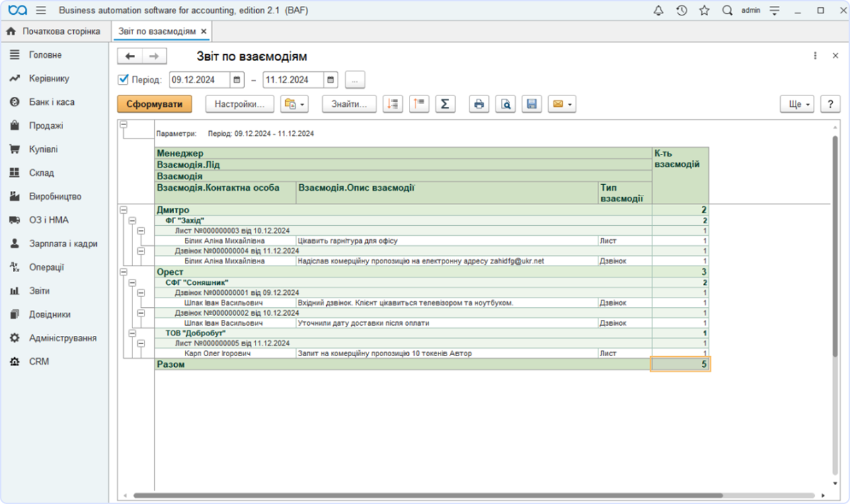
Task: Open the Операції section
Action: pos(46,267)
